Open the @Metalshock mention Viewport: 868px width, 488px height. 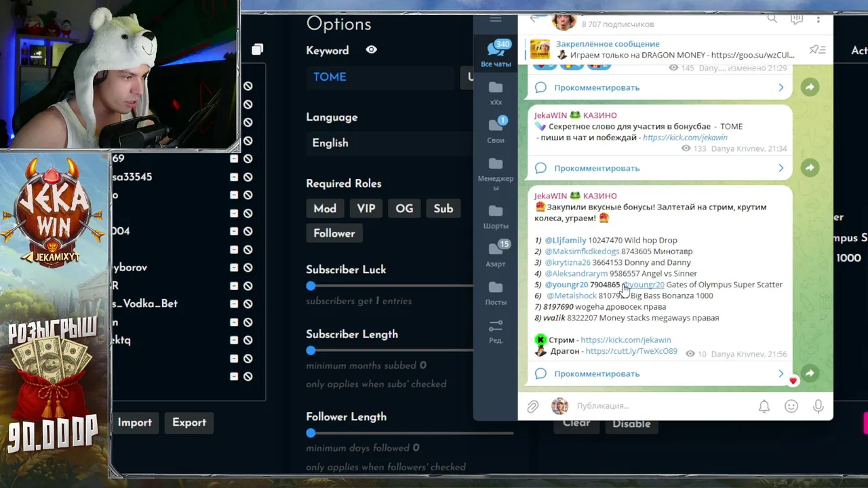[572, 296]
